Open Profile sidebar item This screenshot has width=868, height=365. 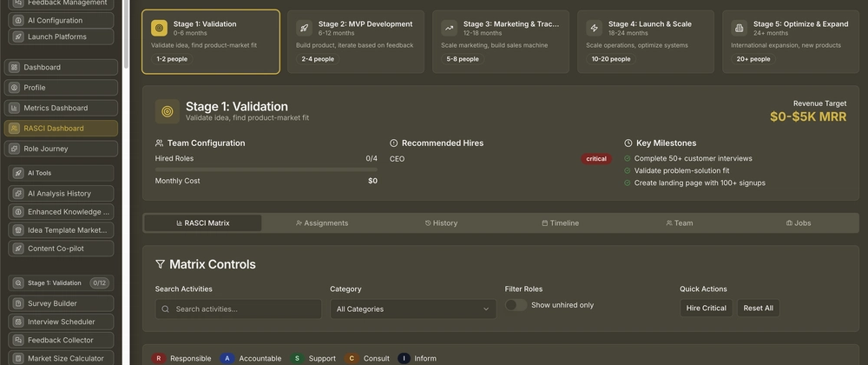point(61,88)
